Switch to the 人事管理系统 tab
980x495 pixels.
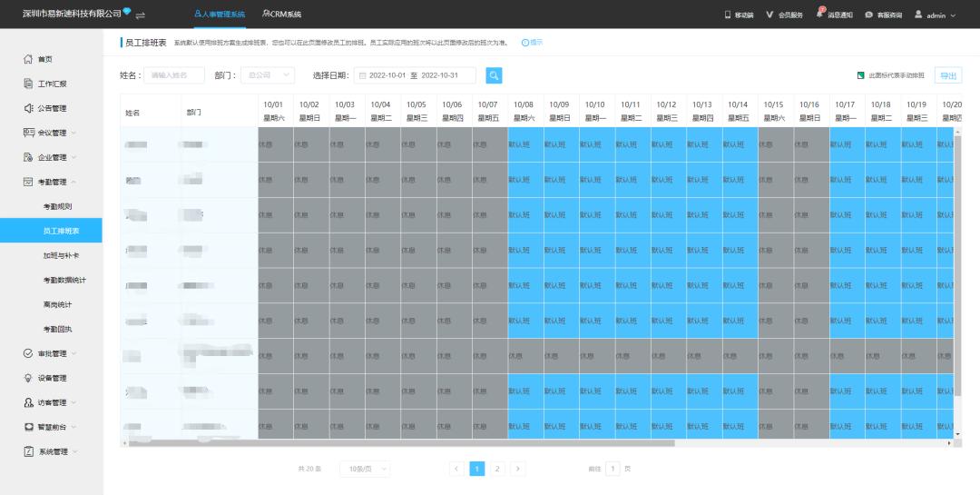click(220, 14)
